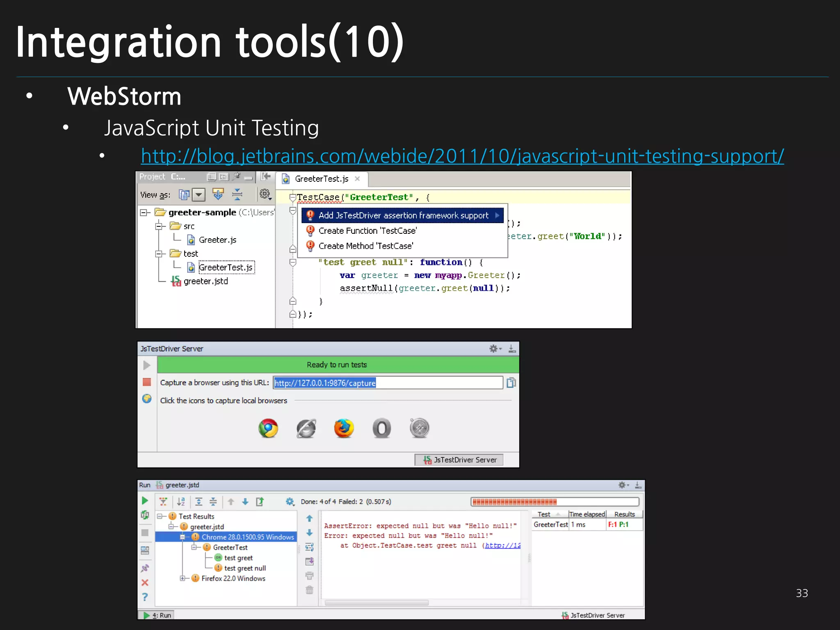Click the red test progress bar
The height and width of the screenshot is (630, 840).
click(555, 502)
